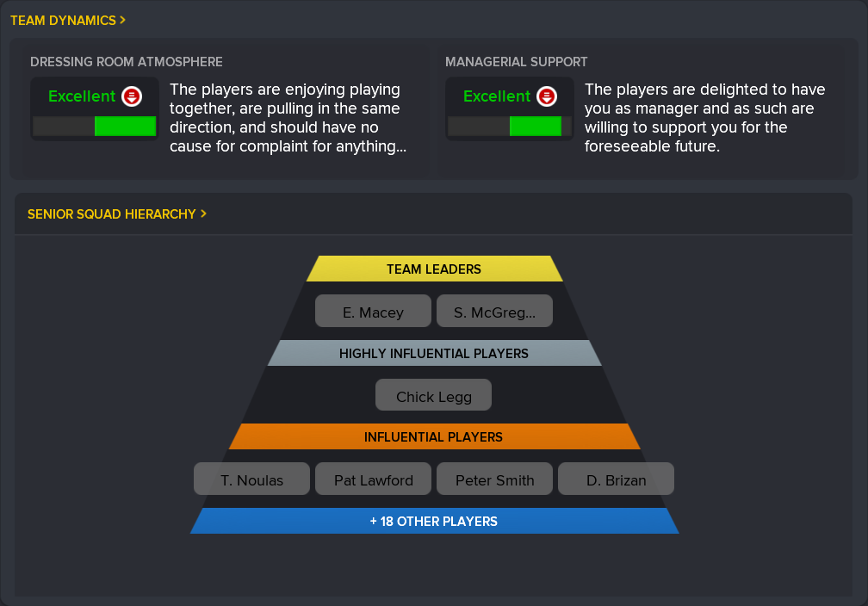Open the Senior Squad Hierarchy link
The height and width of the screenshot is (606, 868).
pos(112,214)
